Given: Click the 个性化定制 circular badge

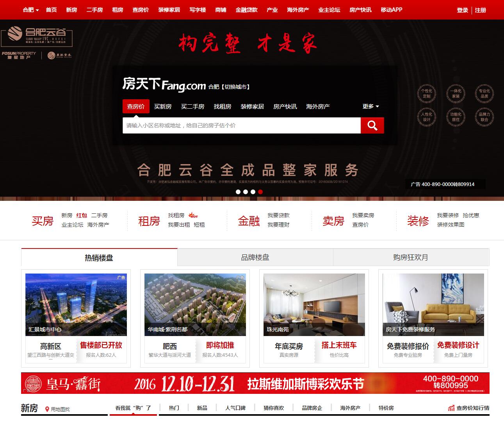Looking at the screenshot, I should tap(427, 94).
